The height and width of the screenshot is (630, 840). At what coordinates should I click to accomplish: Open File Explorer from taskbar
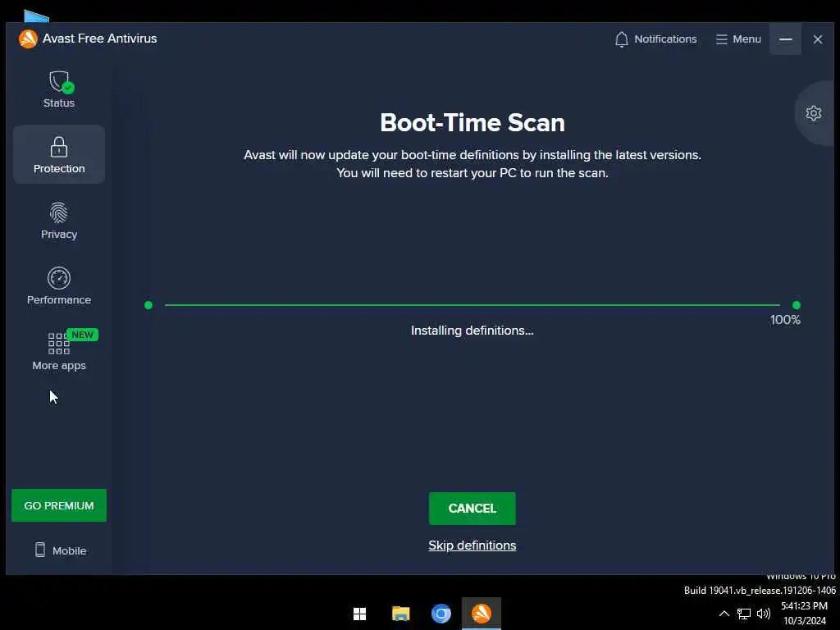400,614
